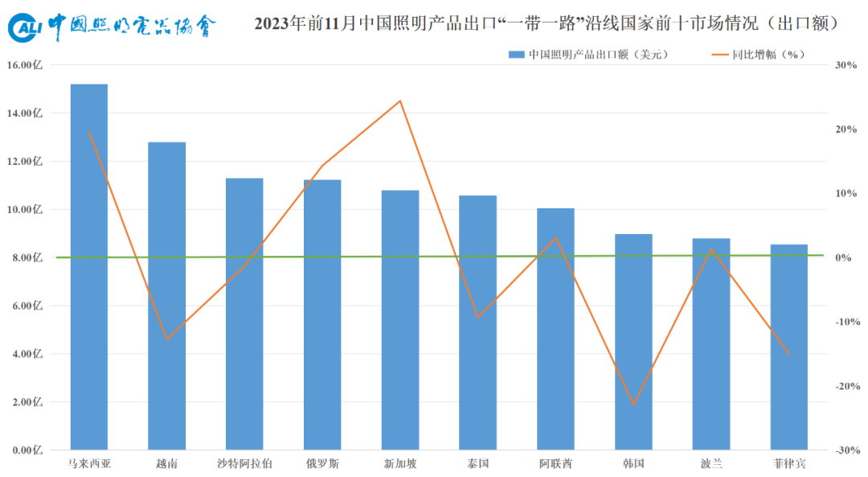Click the green zero percent baseline

(440, 257)
